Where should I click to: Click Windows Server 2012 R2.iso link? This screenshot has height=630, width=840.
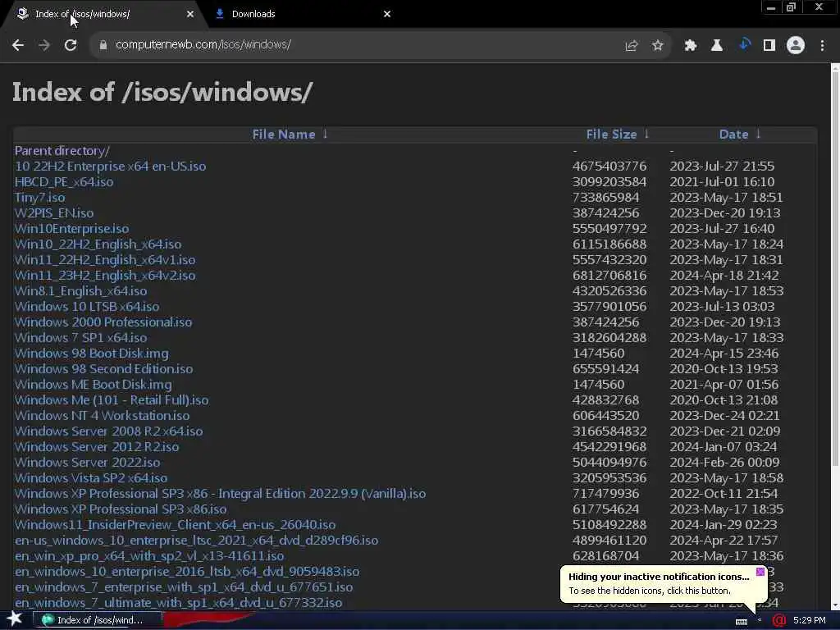click(97, 446)
